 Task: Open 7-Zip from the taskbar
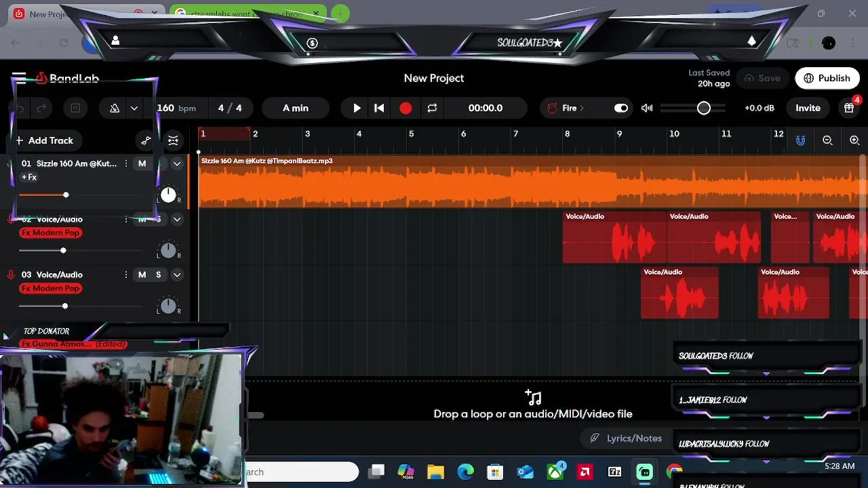pos(614,472)
